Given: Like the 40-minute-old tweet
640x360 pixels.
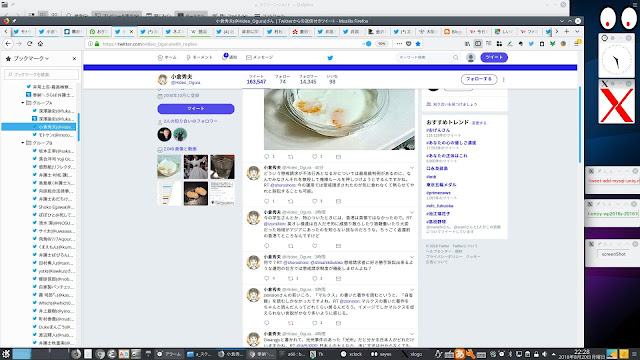Looking at the screenshot, I should [x=315, y=201].
